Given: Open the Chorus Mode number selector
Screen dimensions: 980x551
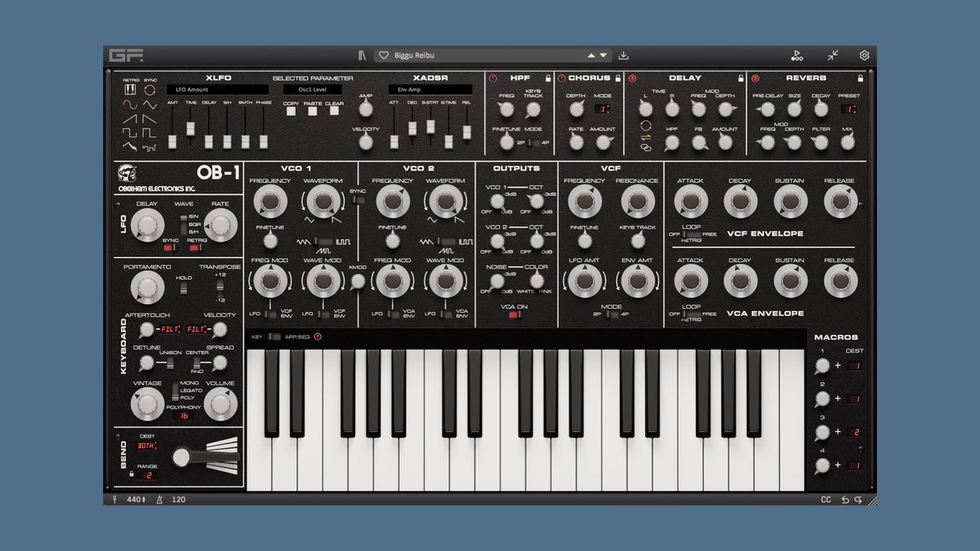Looking at the screenshot, I should pos(603,109).
